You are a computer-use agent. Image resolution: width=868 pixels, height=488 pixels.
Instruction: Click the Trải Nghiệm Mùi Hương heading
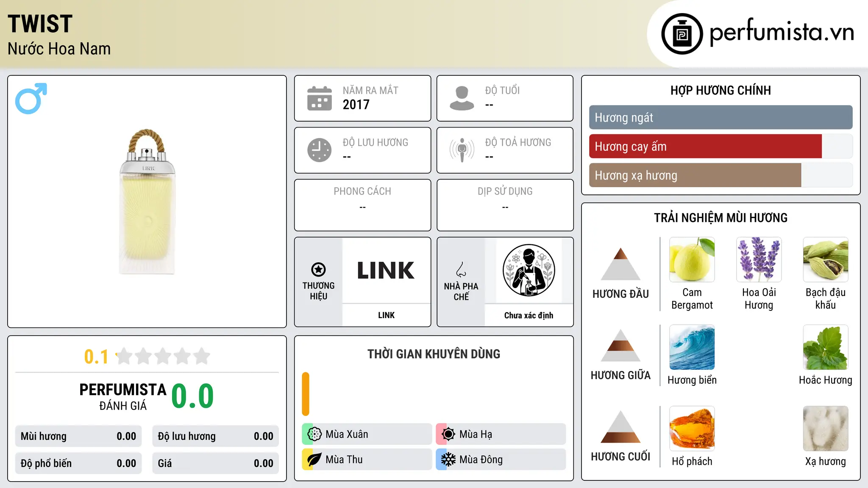pyautogui.click(x=721, y=218)
